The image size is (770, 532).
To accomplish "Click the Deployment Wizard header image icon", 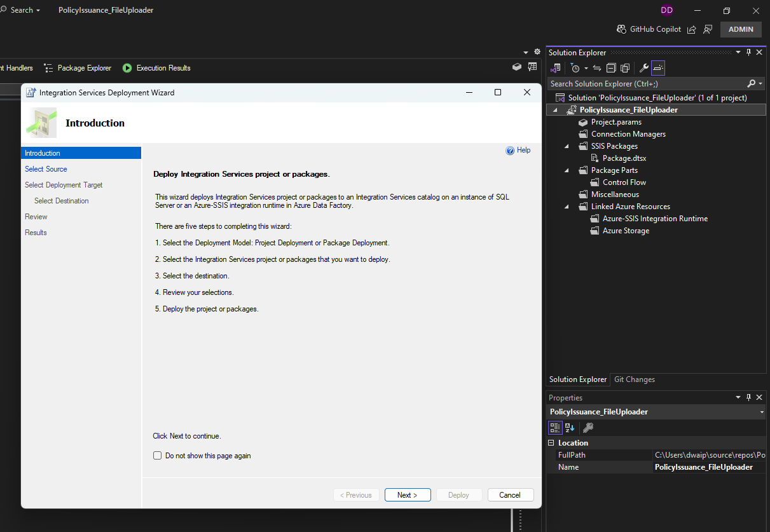I will click(x=41, y=123).
